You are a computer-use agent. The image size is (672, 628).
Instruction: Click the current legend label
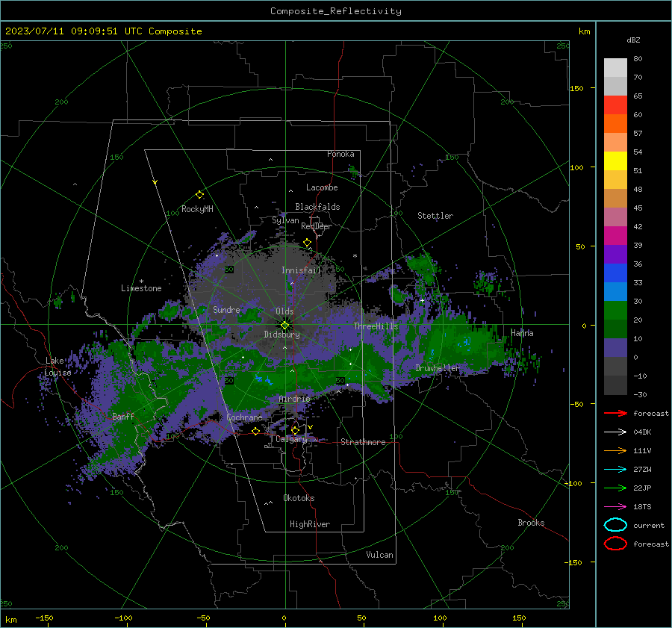pos(649,525)
